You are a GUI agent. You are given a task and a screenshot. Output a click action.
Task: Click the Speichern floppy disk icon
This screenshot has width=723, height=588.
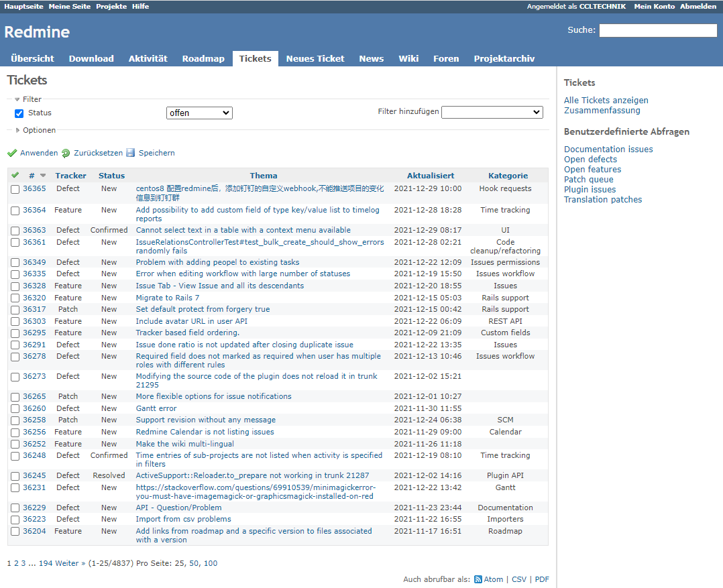131,153
